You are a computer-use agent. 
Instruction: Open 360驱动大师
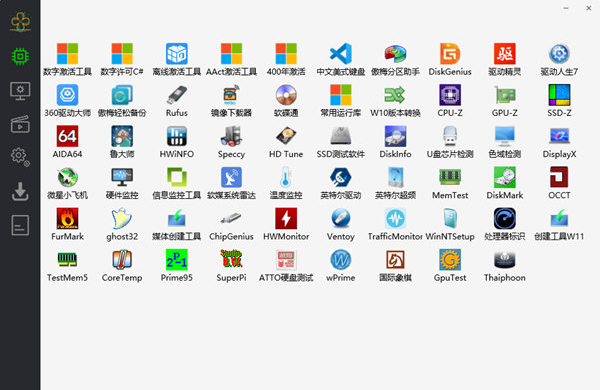67,100
